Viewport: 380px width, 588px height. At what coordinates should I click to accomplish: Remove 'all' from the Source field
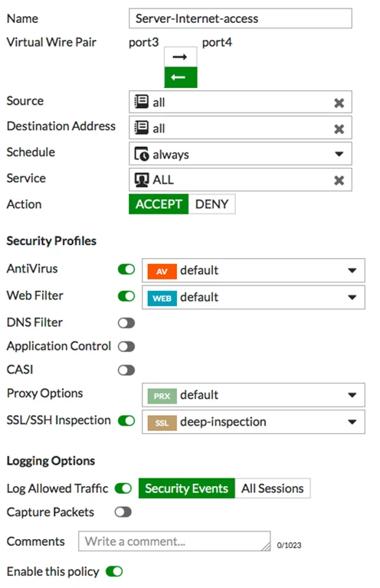coord(339,103)
